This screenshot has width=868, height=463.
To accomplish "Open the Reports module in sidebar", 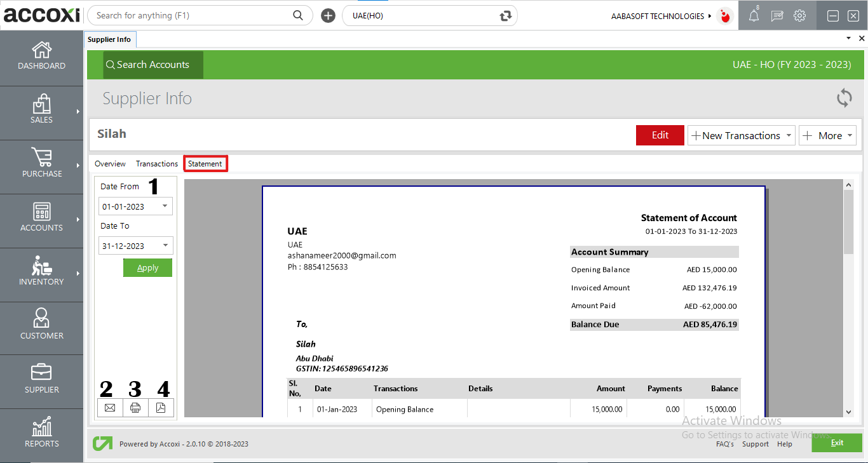I will coord(42,433).
